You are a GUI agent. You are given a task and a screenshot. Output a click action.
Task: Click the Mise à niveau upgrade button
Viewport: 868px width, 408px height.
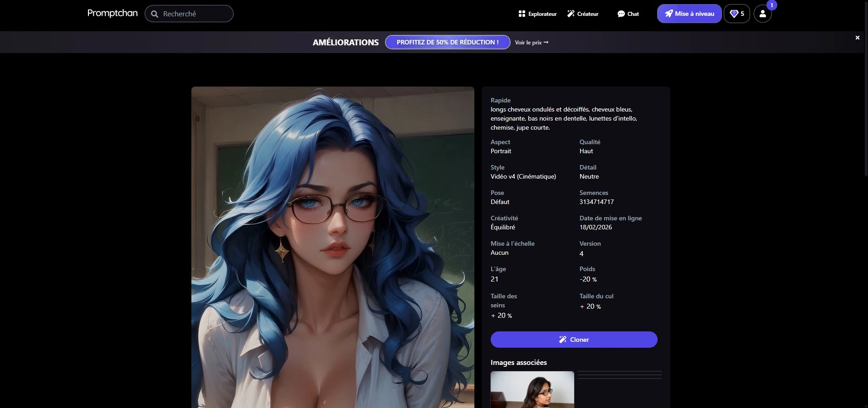[x=688, y=14]
